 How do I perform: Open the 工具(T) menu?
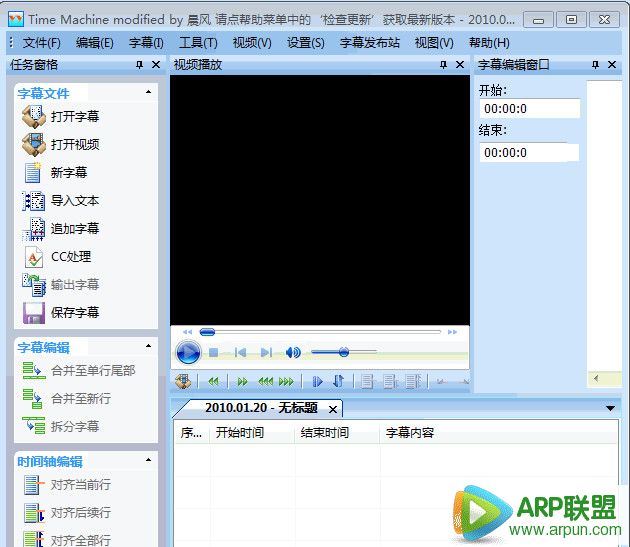point(198,43)
